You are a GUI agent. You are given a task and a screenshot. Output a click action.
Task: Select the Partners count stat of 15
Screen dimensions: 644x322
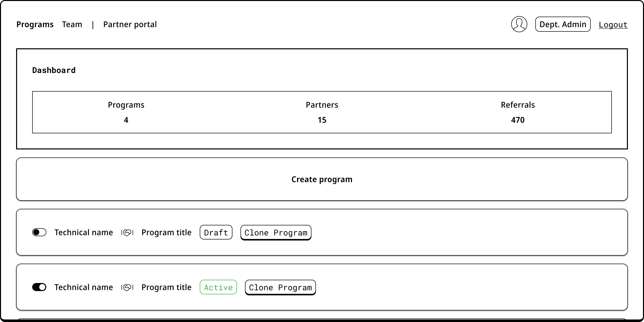click(322, 120)
